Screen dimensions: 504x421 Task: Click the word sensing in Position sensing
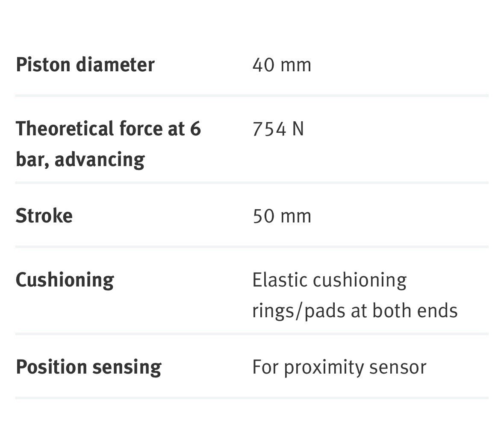pos(127,368)
